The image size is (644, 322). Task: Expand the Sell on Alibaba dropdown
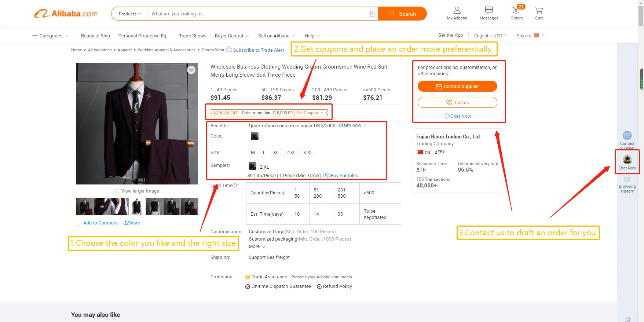277,36
